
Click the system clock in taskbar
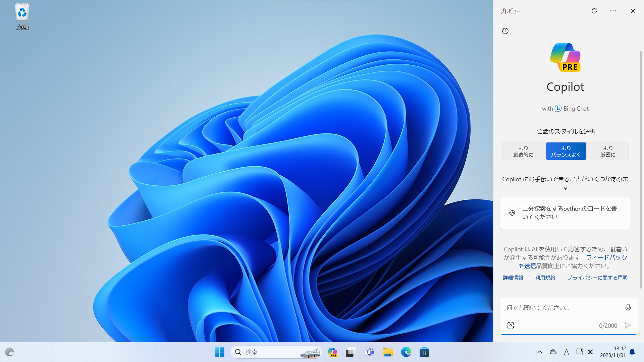(613, 352)
